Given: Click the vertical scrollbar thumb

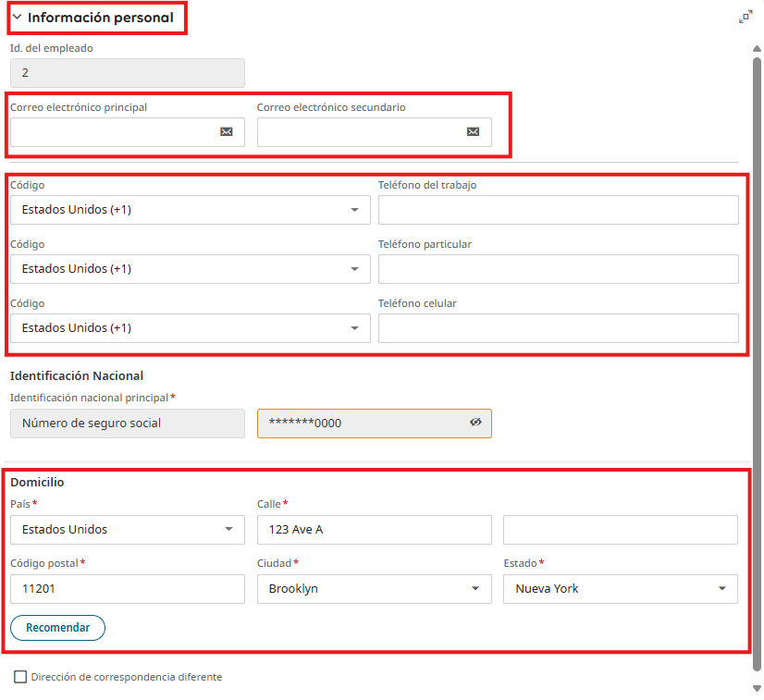Looking at the screenshot, I should (x=757, y=364).
